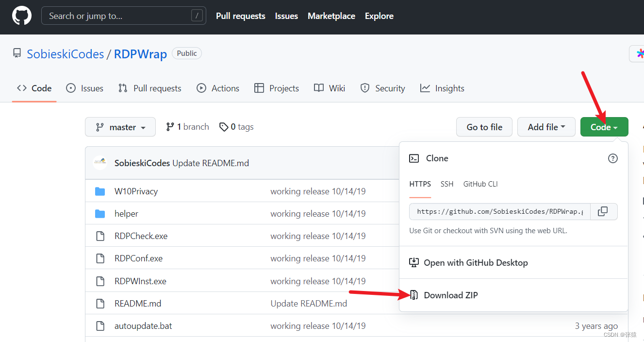This screenshot has height=342, width=644.
Task: Copy the clone URL to clipboard
Action: tap(603, 212)
